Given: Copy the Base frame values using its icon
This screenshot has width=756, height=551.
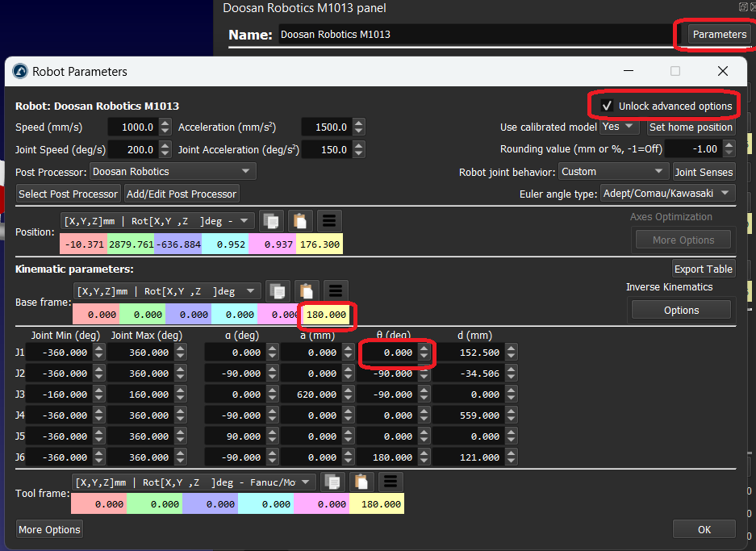Looking at the screenshot, I should coord(278,291).
